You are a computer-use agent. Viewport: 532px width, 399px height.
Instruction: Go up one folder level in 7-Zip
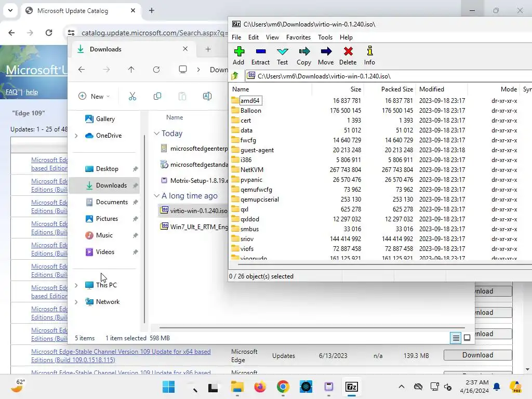point(235,76)
